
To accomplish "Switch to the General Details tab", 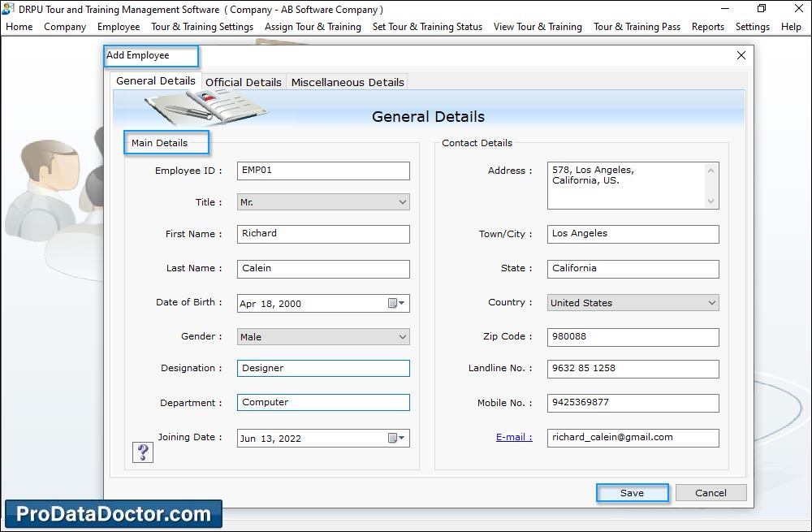I will point(156,80).
